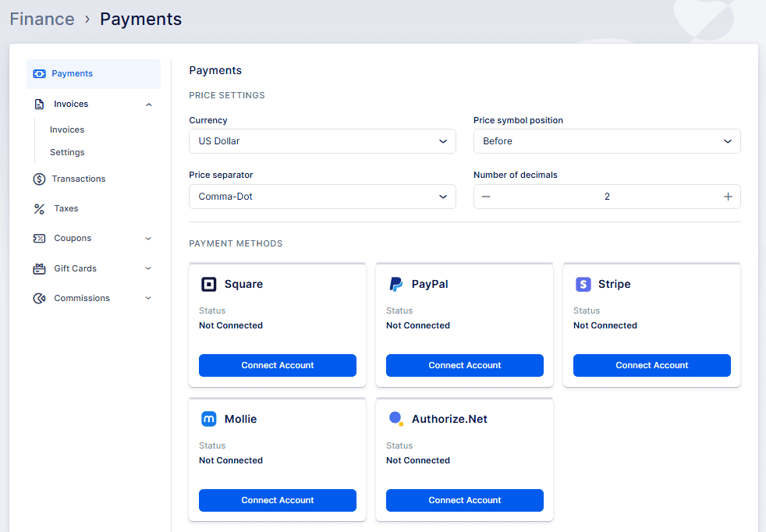Open Gift Cards menu item

[94, 268]
